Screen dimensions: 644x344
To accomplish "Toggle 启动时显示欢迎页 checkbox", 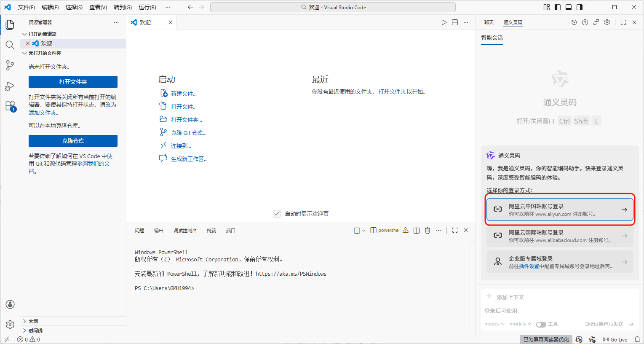I will [x=277, y=214].
